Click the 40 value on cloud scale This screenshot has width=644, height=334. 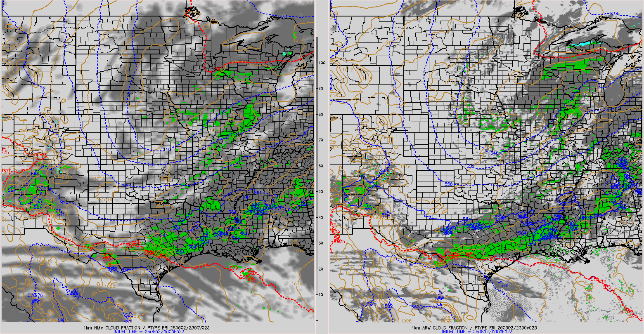tap(321, 217)
